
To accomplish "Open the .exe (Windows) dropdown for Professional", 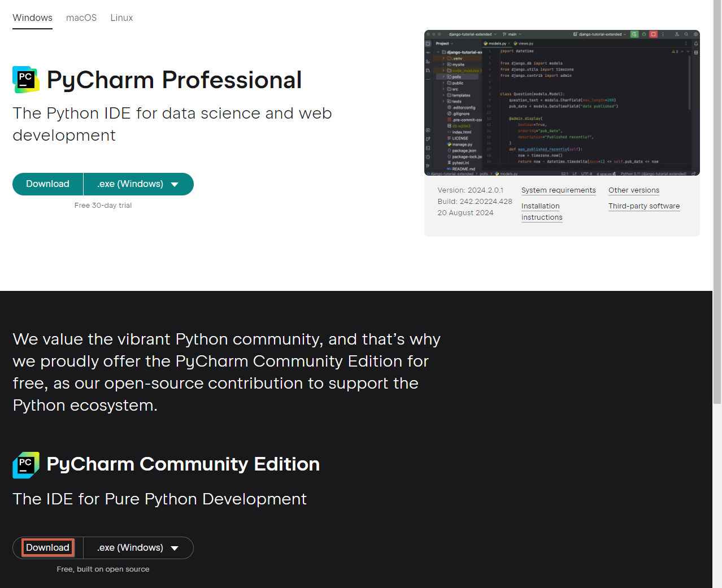I will pyautogui.click(x=138, y=184).
